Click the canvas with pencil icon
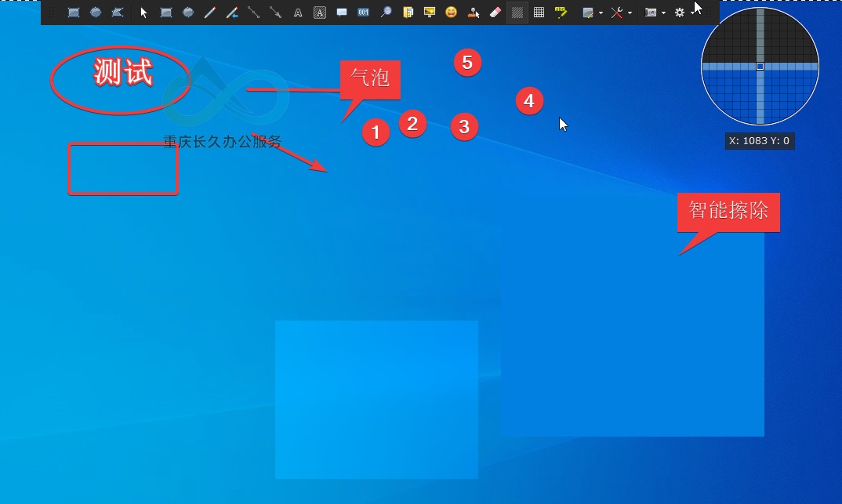 click(588, 13)
